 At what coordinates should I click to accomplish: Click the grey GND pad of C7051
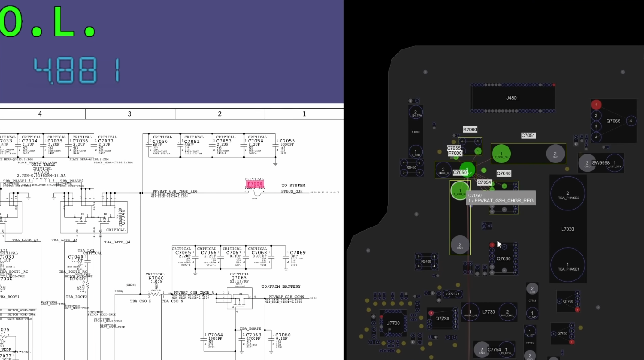coord(555,154)
